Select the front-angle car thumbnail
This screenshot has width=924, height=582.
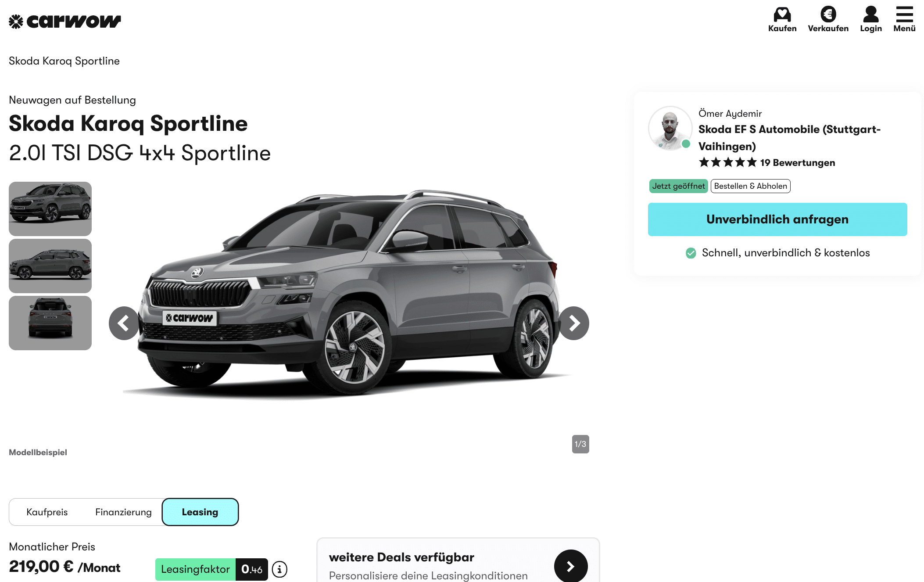pyautogui.click(x=50, y=209)
